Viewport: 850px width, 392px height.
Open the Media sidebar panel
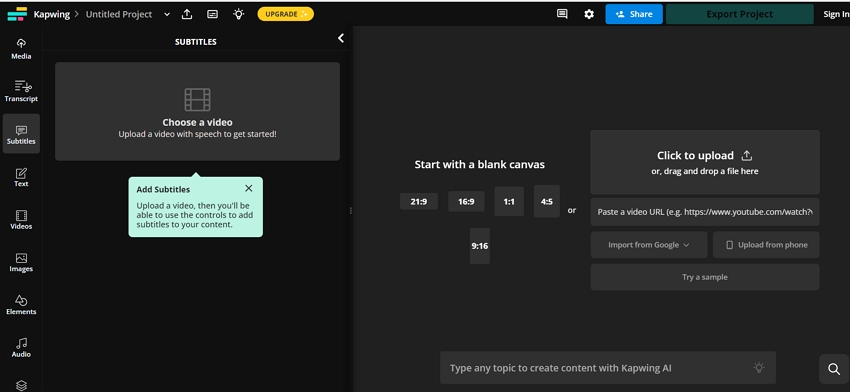(x=21, y=49)
